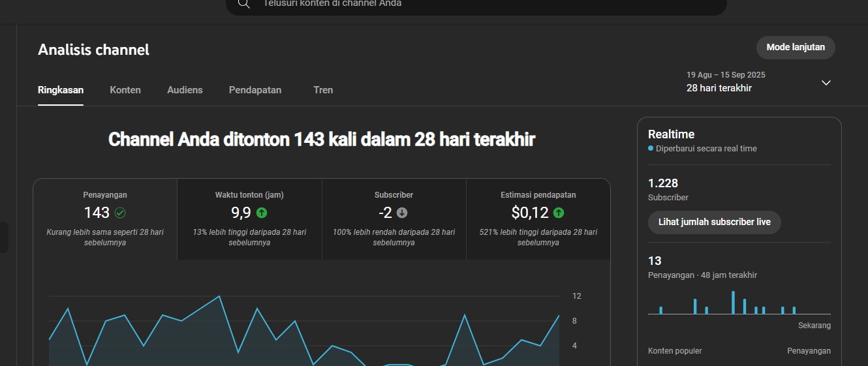The height and width of the screenshot is (366, 868).
Task: Go to the Pendapatan tab
Action: (255, 90)
